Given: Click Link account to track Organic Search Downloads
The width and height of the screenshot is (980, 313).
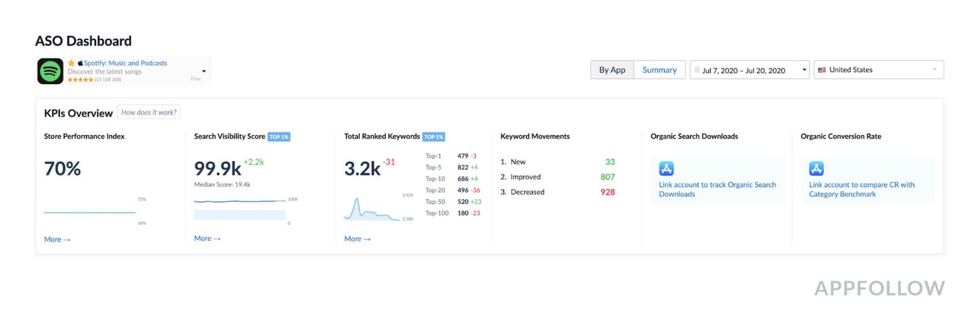Looking at the screenshot, I should (717, 189).
